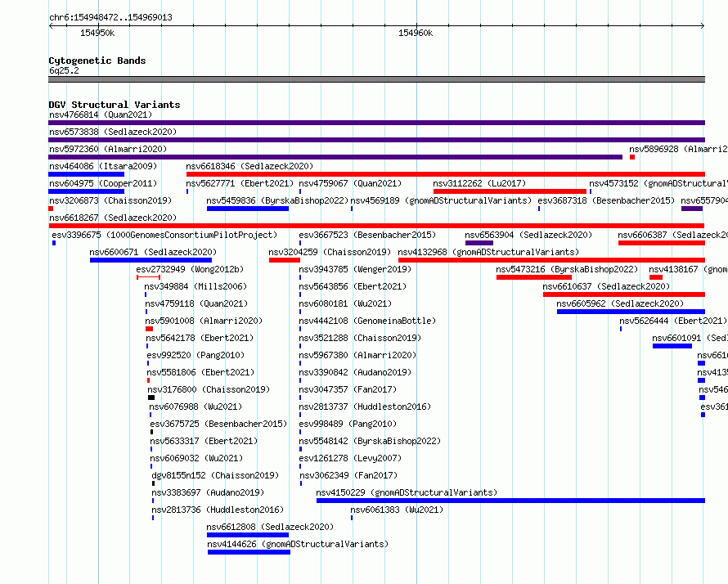728x584 pixels.
Task: Select esv2732949 (Wong2012b) label
Action: click(190, 269)
